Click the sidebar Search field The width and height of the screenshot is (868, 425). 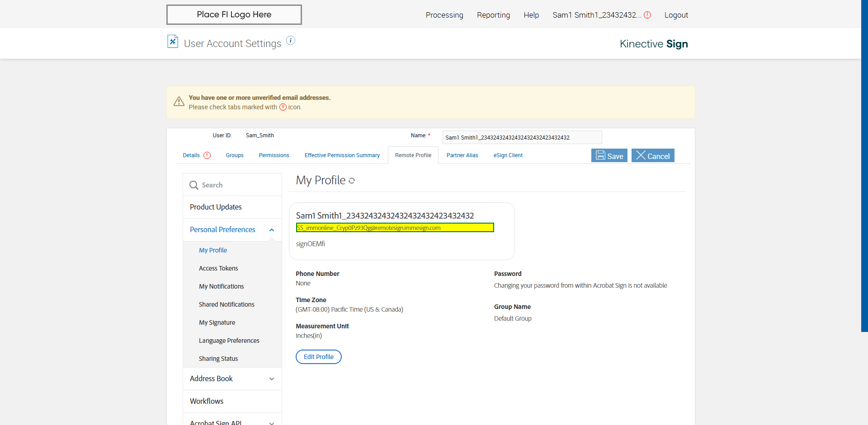click(x=232, y=185)
